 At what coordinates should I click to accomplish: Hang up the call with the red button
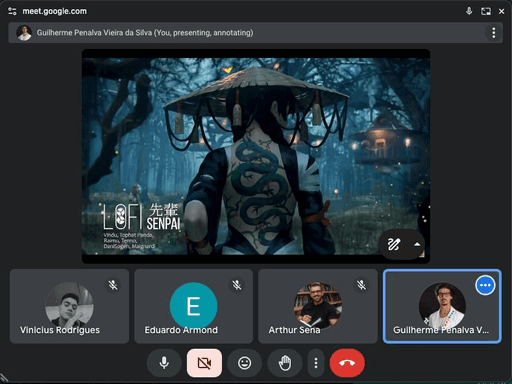(347, 363)
